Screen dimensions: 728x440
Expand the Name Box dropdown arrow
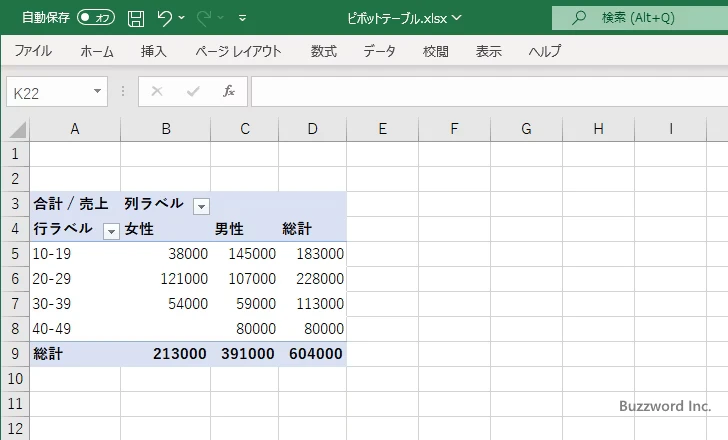click(x=98, y=91)
